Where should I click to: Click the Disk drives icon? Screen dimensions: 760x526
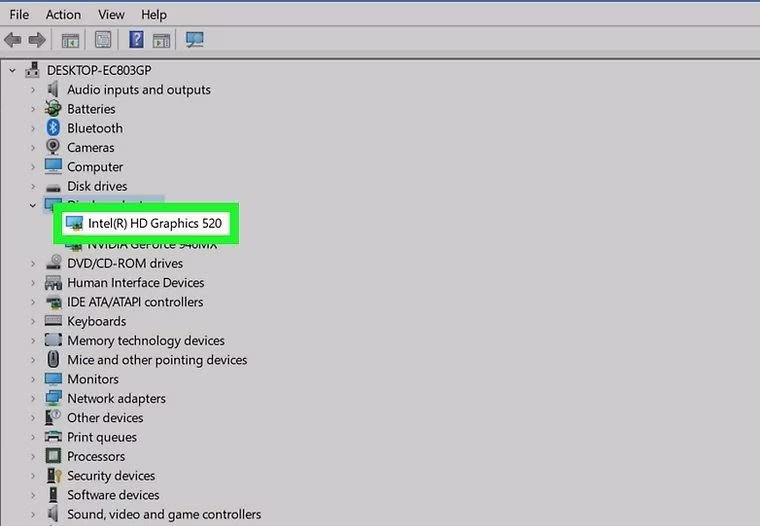(x=53, y=188)
